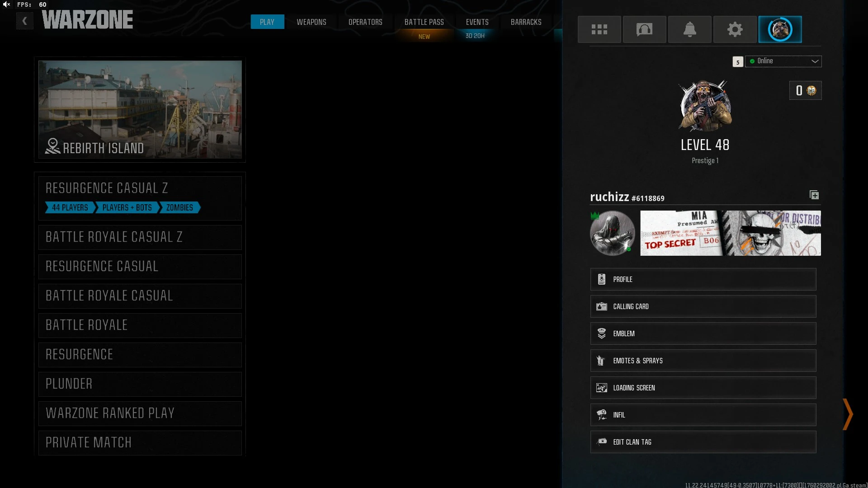This screenshot has height=488, width=868.
Task: Open the settings gear icon
Action: pos(735,29)
